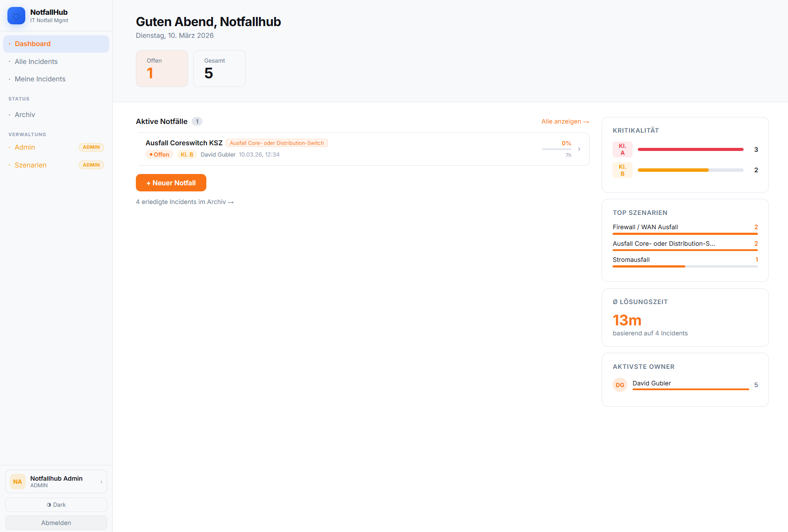Select the Dashboard entry in the sidebar

click(x=33, y=43)
